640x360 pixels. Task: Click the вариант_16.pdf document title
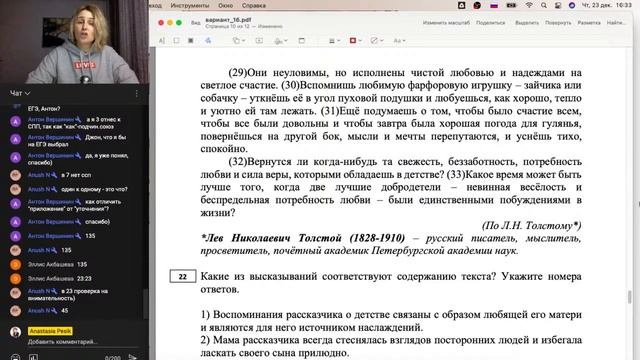228,20
